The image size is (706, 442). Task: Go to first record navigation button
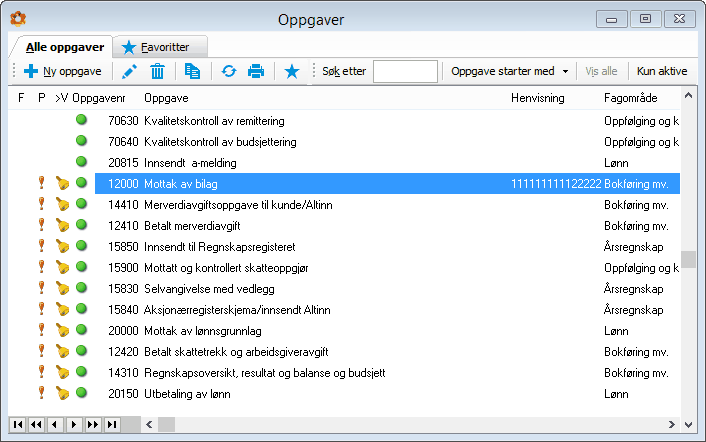pyautogui.click(x=18, y=424)
